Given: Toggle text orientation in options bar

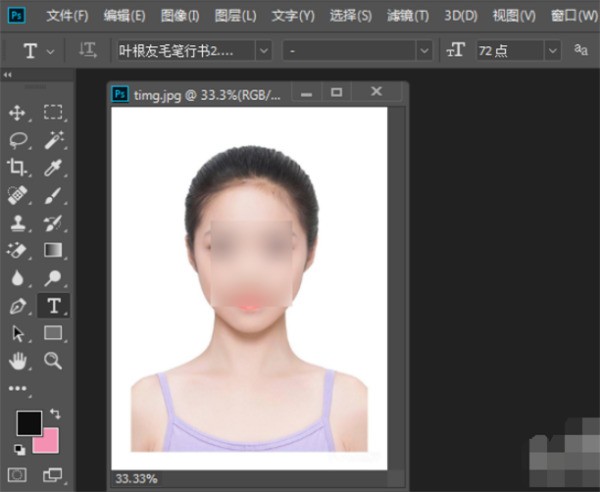Looking at the screenshot, I should pyautogui.click(x=87, y=50).
